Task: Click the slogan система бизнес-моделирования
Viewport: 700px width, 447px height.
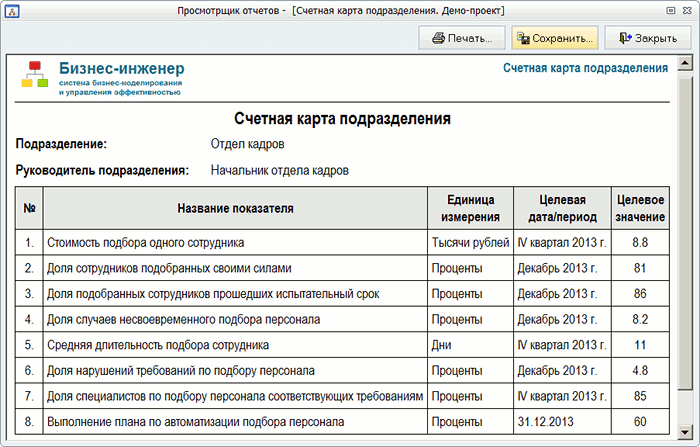Action: click(121, 83)
